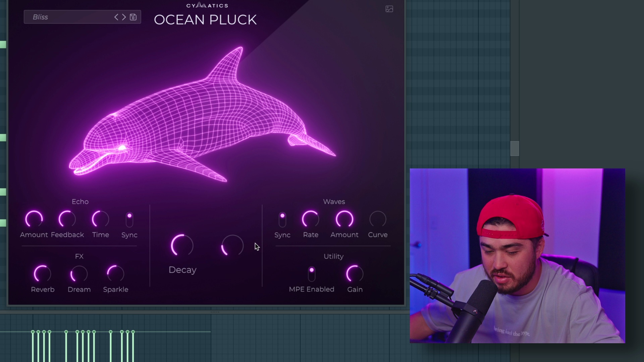Click the FX section label
The image size is (644, 362).
coord(79,256)
